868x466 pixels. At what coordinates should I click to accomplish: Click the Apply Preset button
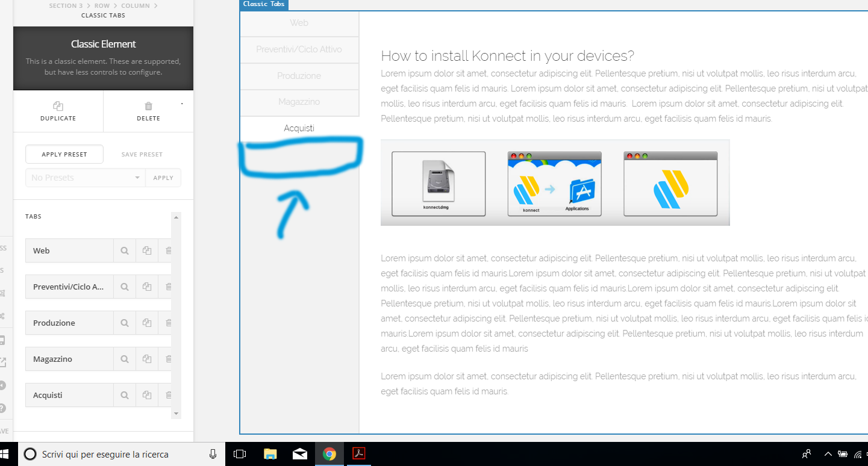point(64,154)
